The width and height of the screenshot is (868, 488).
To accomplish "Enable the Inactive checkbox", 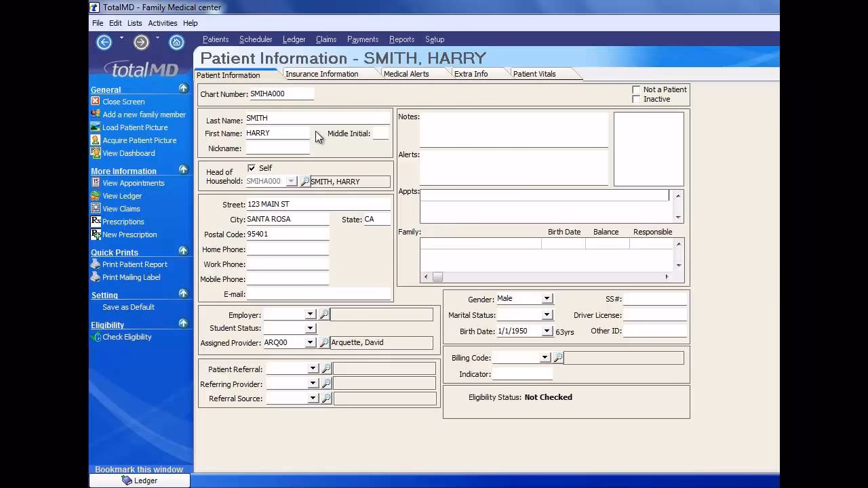I will 636,99.
